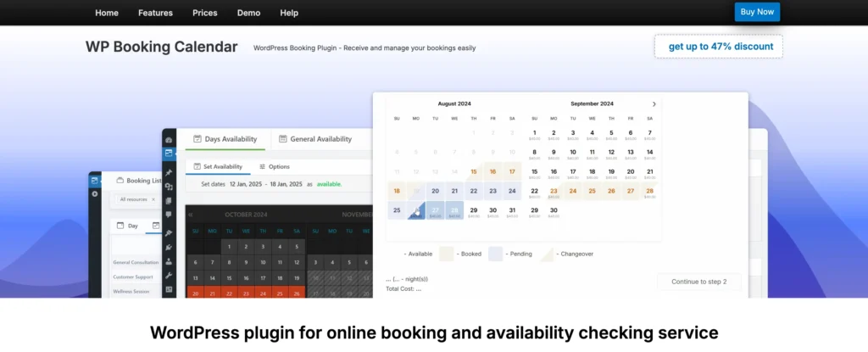Select the Day view tab

[x=127, y=226]
